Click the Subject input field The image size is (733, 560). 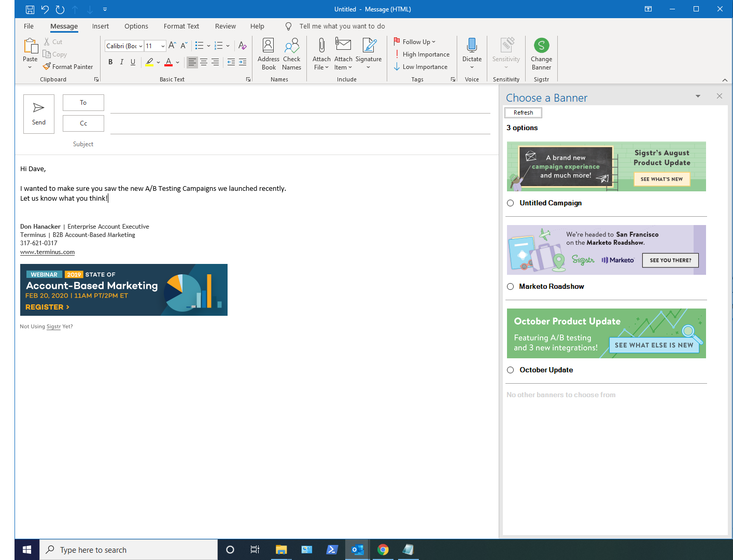click(301, 144)
